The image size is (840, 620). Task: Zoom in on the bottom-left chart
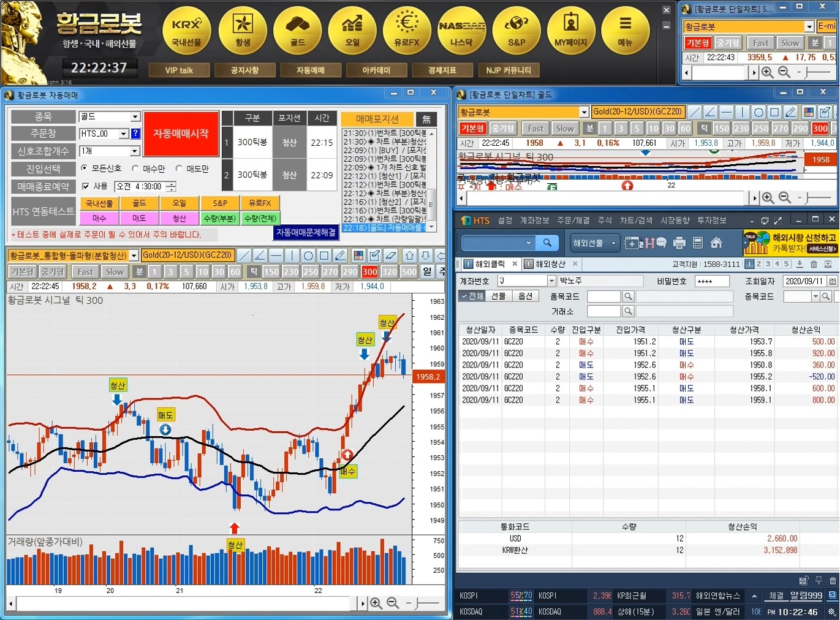point(376,603)
